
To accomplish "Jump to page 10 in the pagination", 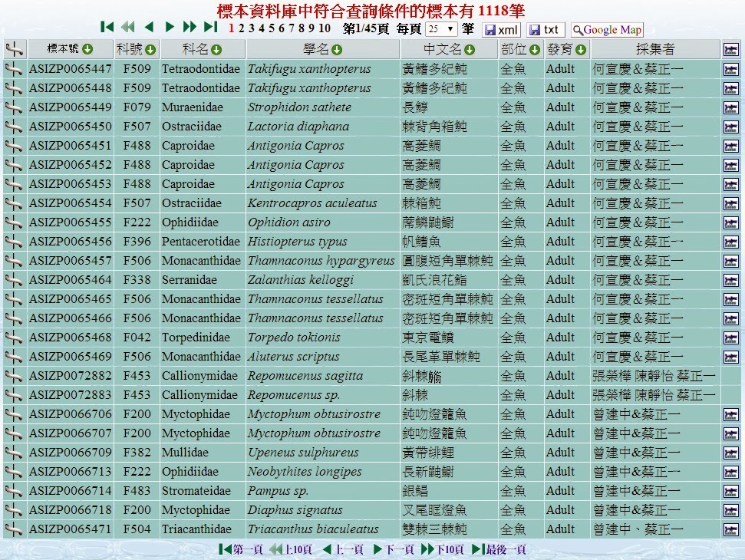I will [x=325, y=28].
